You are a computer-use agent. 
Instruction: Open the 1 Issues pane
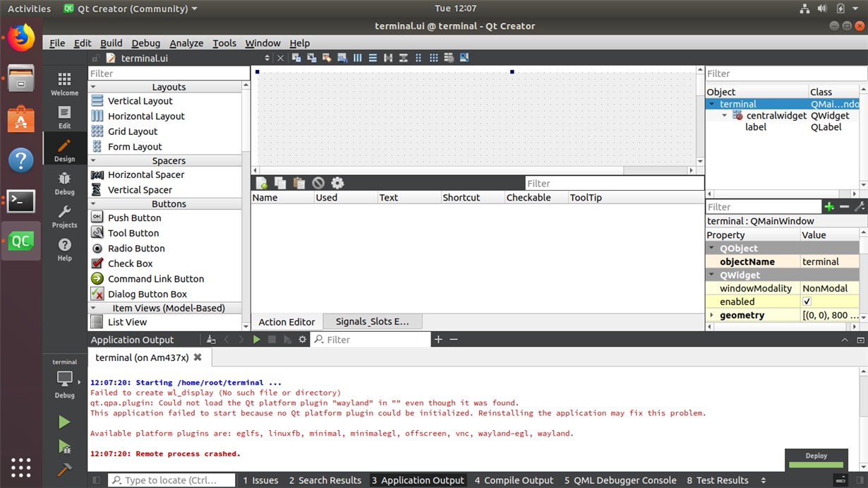point(260,480)
